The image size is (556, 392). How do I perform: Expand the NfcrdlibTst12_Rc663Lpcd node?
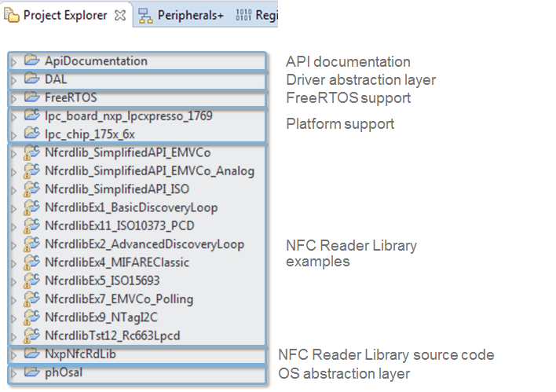click(x=14, y=337)
